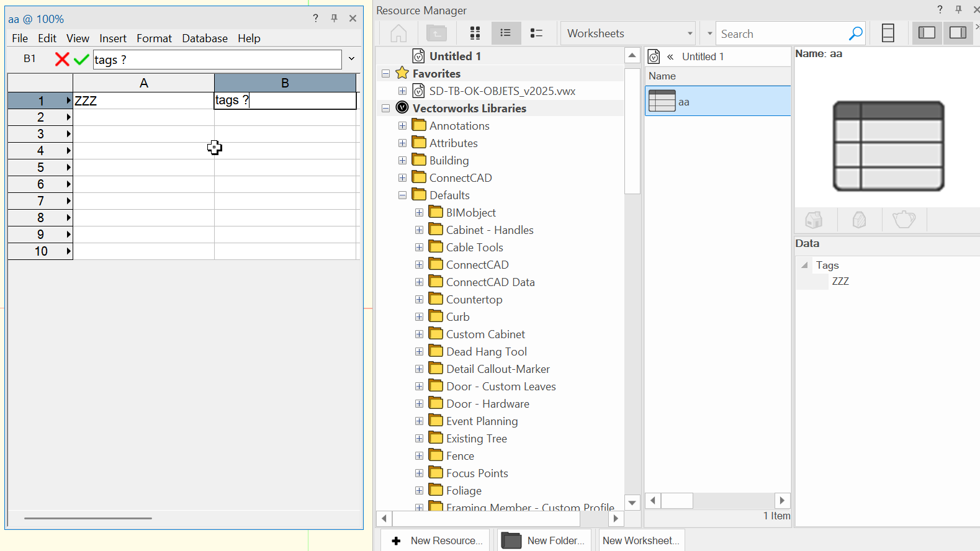The image size is (980, 551).
Task: Collapse the Defaults folder
Action: click(403, 195)
